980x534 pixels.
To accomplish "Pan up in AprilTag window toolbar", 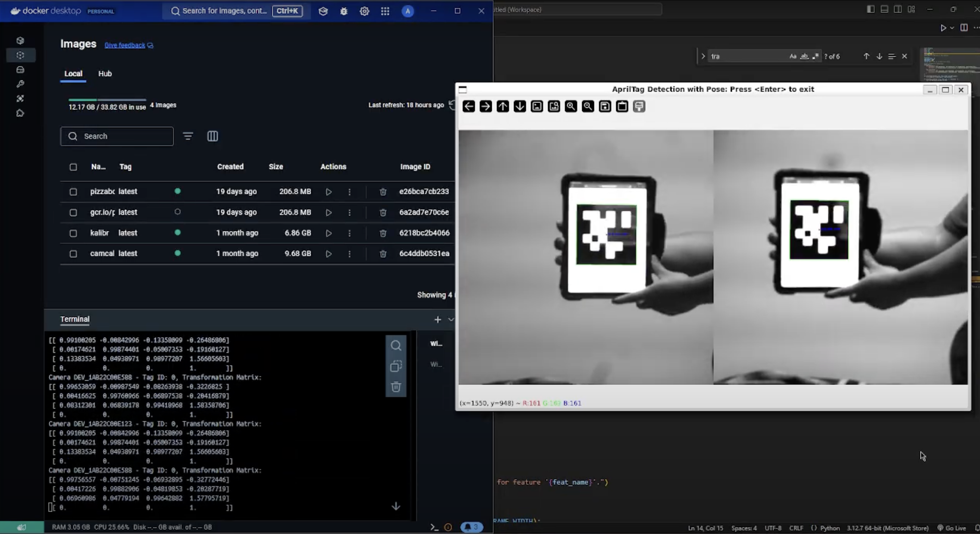I will tap(502, 106).
